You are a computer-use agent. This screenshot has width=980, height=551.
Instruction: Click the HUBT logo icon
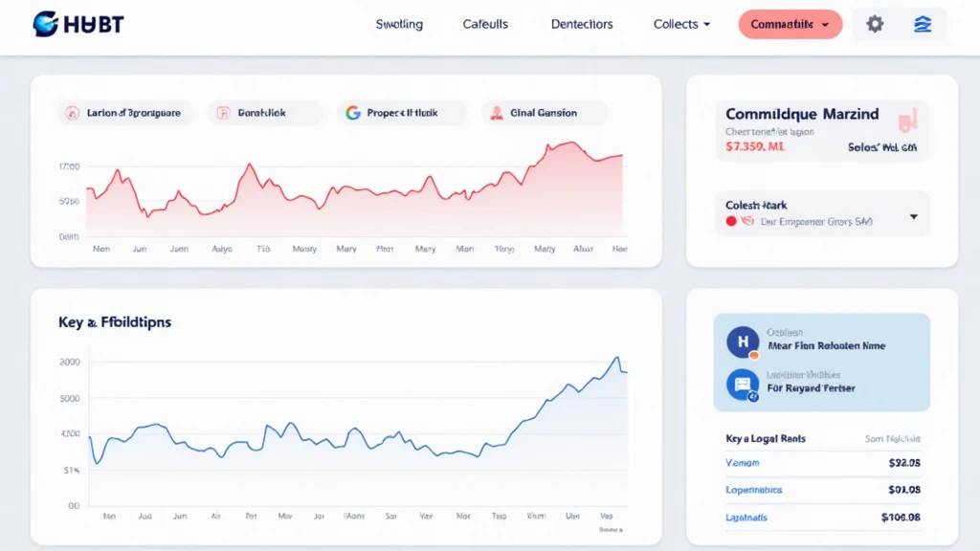45,25
